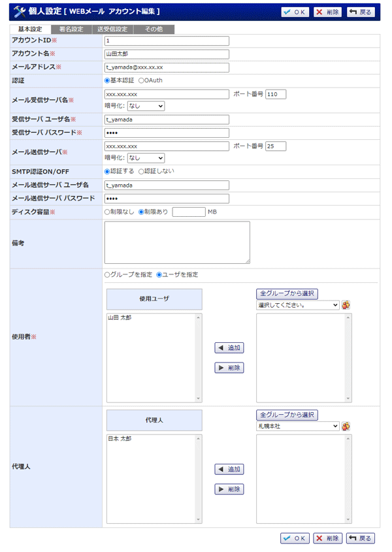This screenshot has height=552, width=392.
Task: Click the port number field showing 110
Action: coord(276,94)
